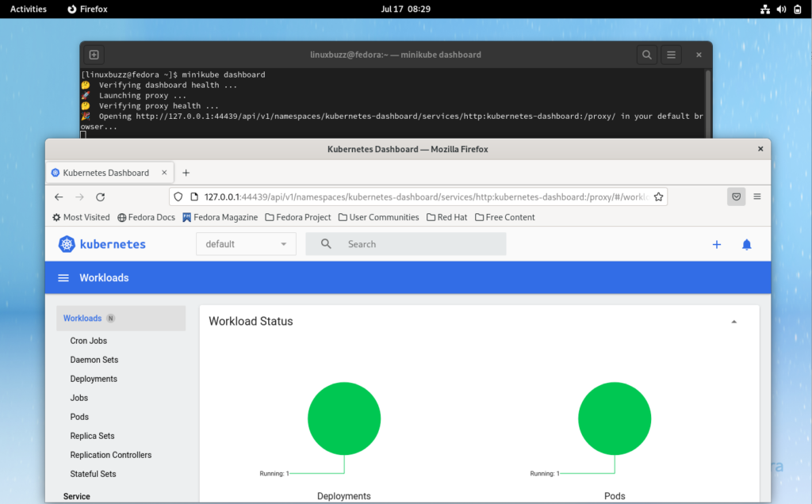Screen dimensions: 812x504
Task: Click the kubernetes logo
Action: click(x=102, y=244)
